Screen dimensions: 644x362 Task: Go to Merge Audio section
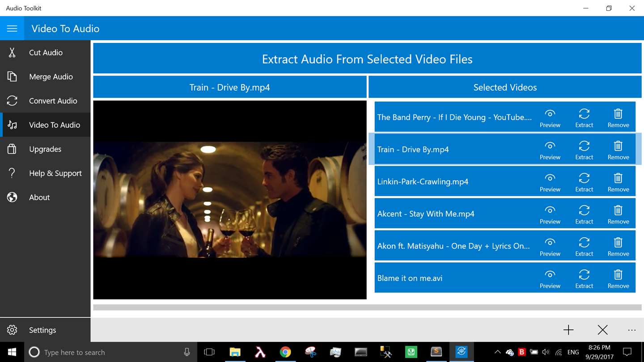pyautogui.click(x=45, y=77)
